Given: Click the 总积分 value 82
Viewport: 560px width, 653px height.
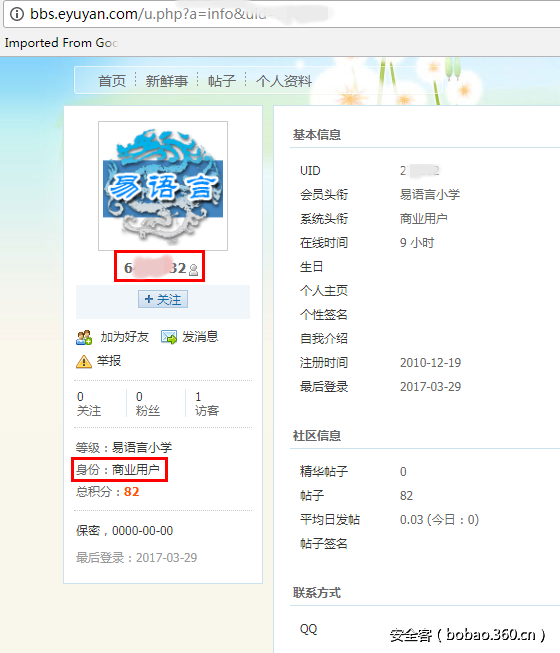Looking at the screenshot, I should [132, 492].
